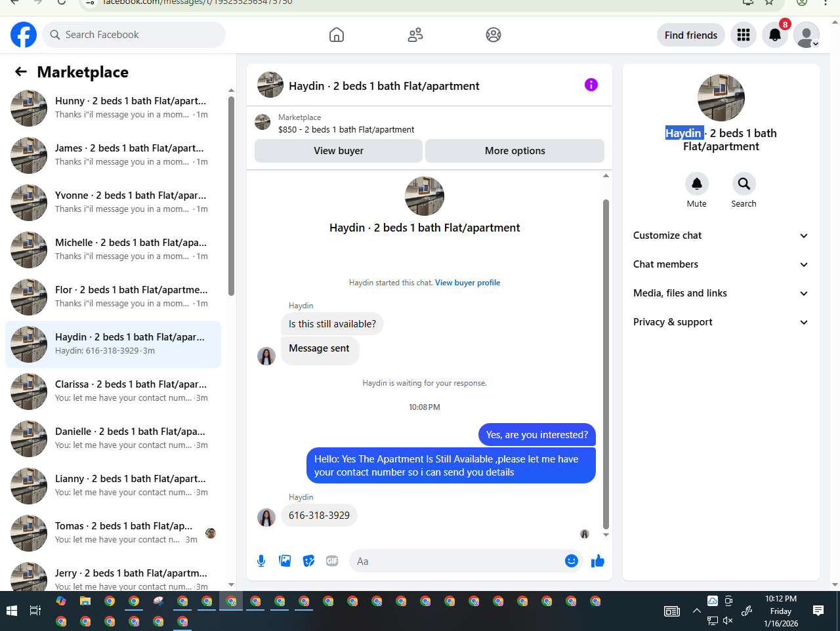Open Clarissa's apartment chat
Screen dimensions: 840x631
click(x=114, y=391)
